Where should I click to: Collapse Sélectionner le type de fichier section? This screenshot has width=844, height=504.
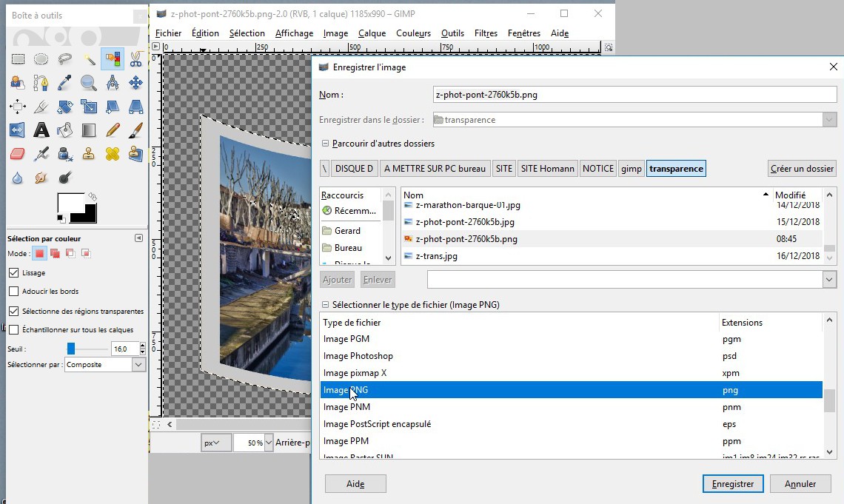pos(325,305)
